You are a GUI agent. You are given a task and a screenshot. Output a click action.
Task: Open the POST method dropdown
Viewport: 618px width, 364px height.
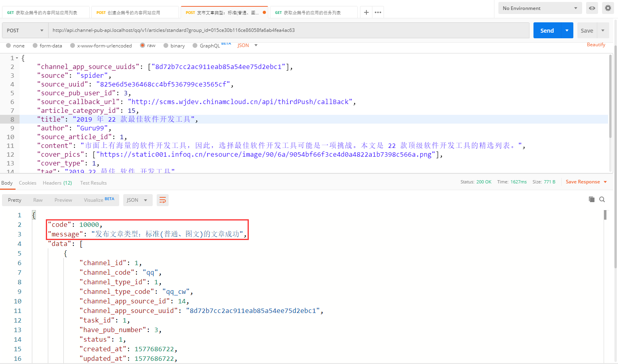tap(25, 30)
